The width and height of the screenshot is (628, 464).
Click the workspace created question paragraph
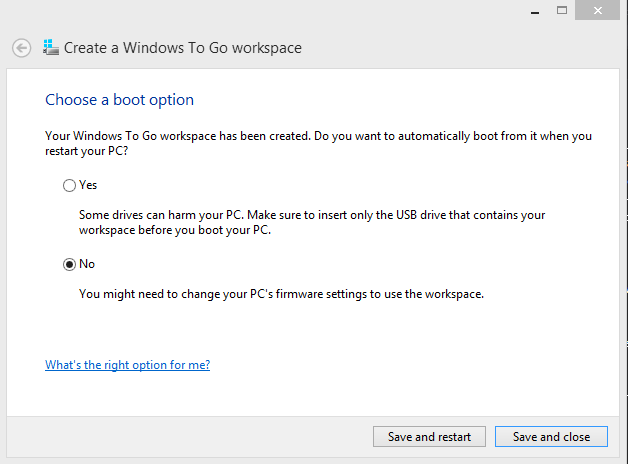pyautogui.click(x=318, y=143)
